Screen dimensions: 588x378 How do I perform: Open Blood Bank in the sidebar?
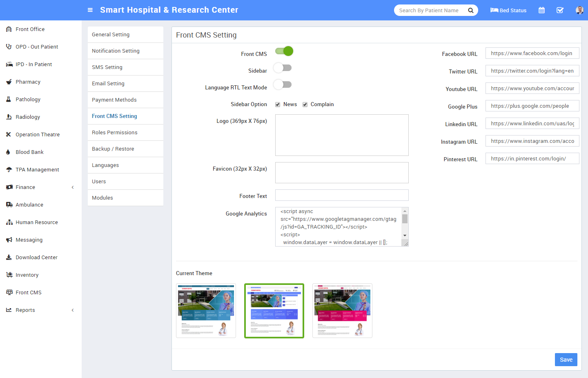click(29, 152)
